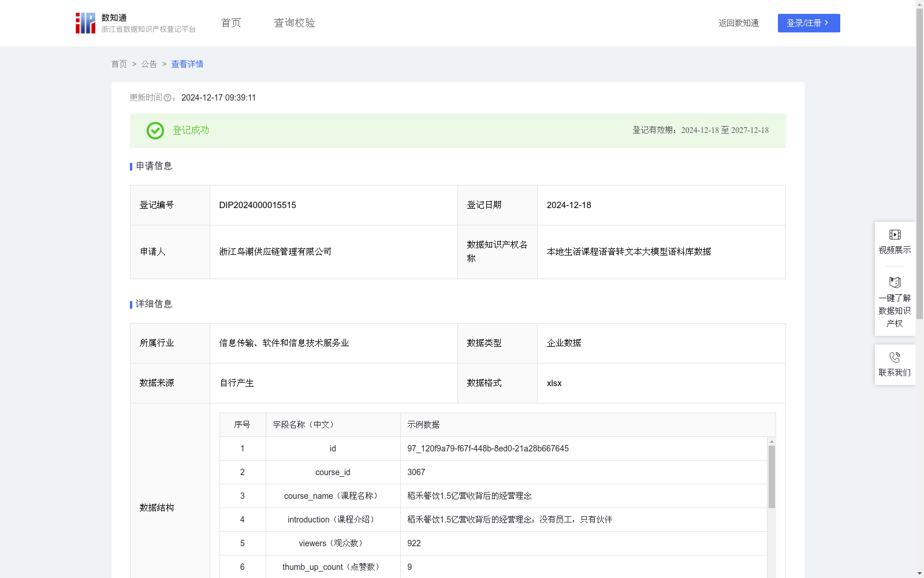The height and width of the screenshot is (578, 924).
Task: Click data format value xlsx
Action: coord(554,383)
